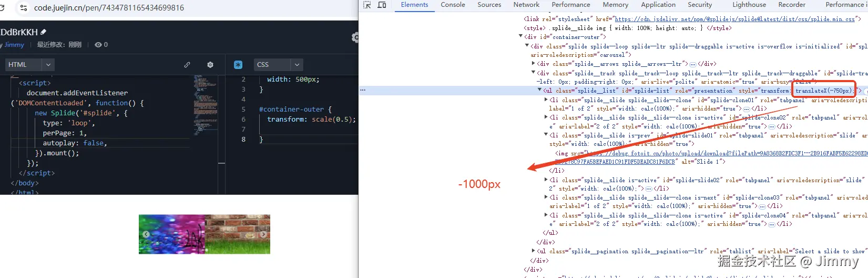Click the site info icon in address bar
The image size is (868, 278).
point(23,8)
